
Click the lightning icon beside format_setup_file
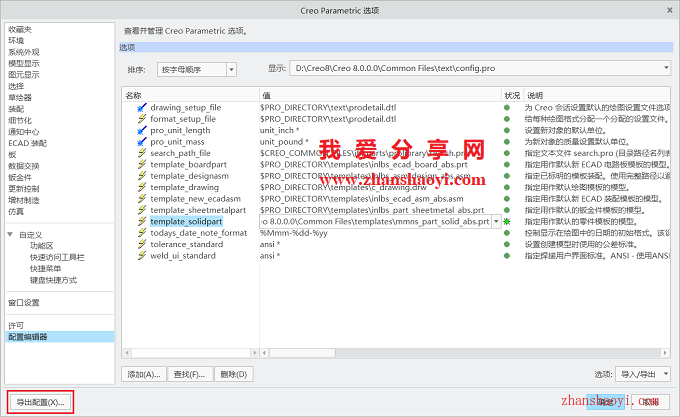[x=141, y=119]
